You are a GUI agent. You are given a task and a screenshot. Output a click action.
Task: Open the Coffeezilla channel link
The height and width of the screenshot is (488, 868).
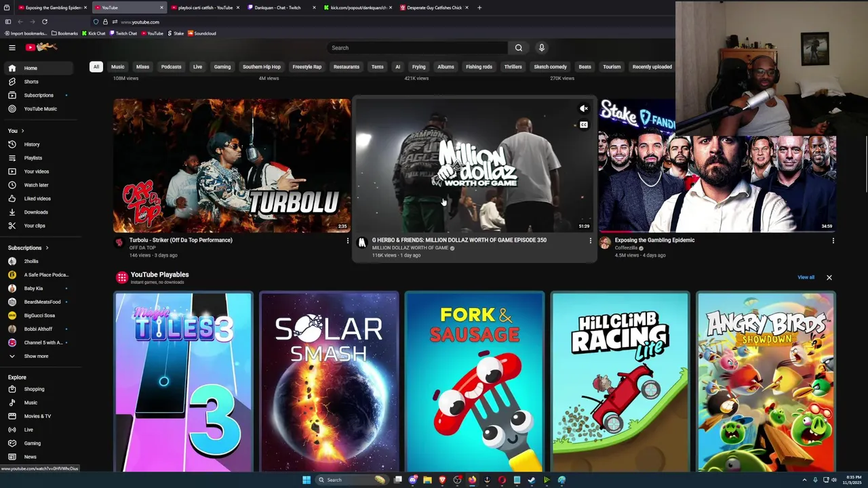click(x=626, y=247)
